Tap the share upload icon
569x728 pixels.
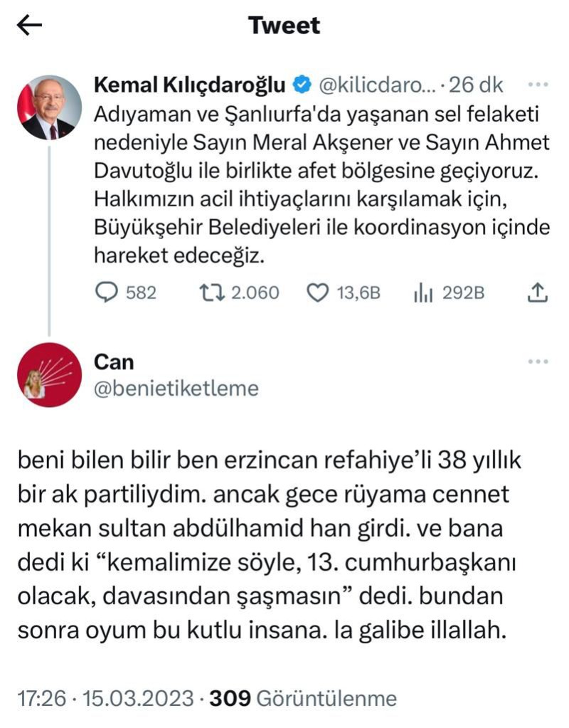pos(538,292)
